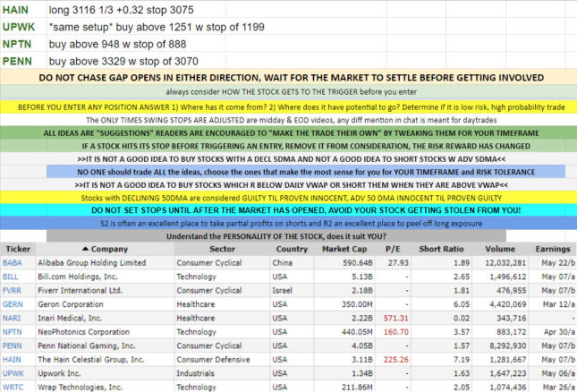This screenshot has width=577, height=392.
Task: Select the NPTN cell in the watchlist
Action: pyautogui.click(x=23, y=44)
